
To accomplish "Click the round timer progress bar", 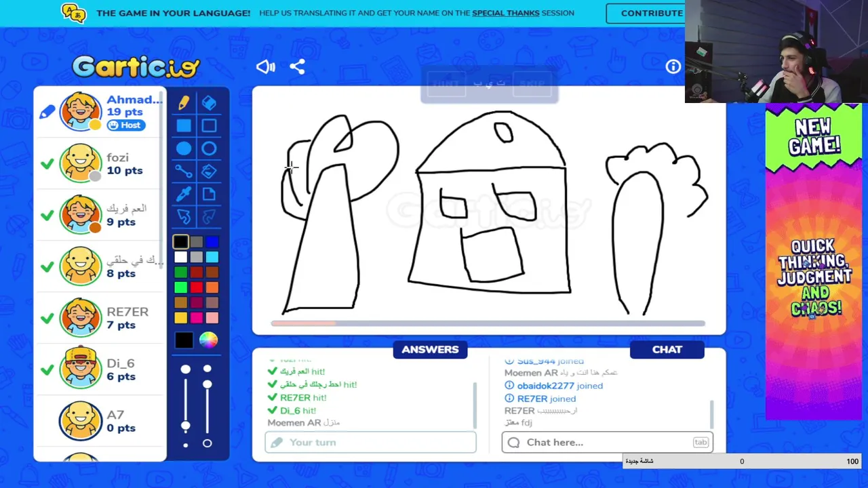I will tap(488, 323).
